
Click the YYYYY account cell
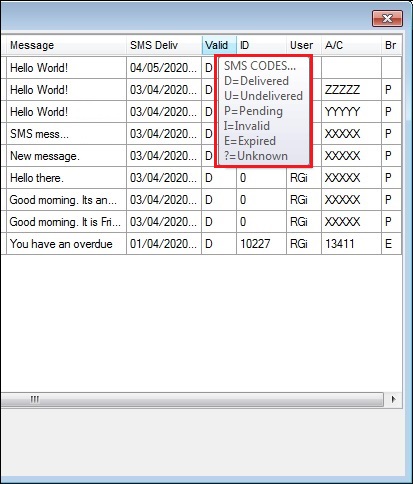(x=351, y=112)
